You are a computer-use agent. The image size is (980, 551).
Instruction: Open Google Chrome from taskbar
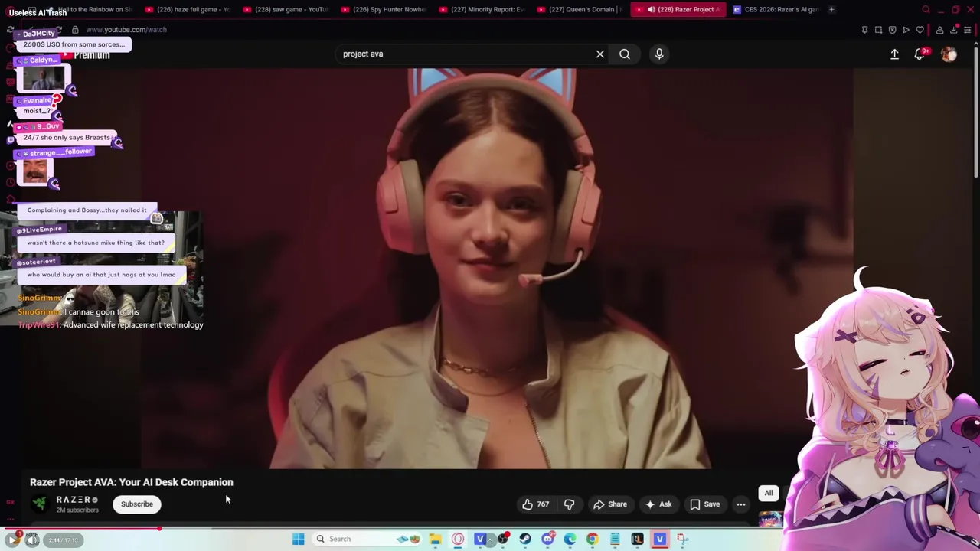[592, 539]
